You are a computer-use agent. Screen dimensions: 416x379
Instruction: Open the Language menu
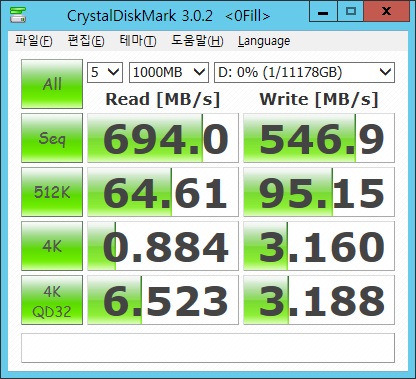pos(264,41)
